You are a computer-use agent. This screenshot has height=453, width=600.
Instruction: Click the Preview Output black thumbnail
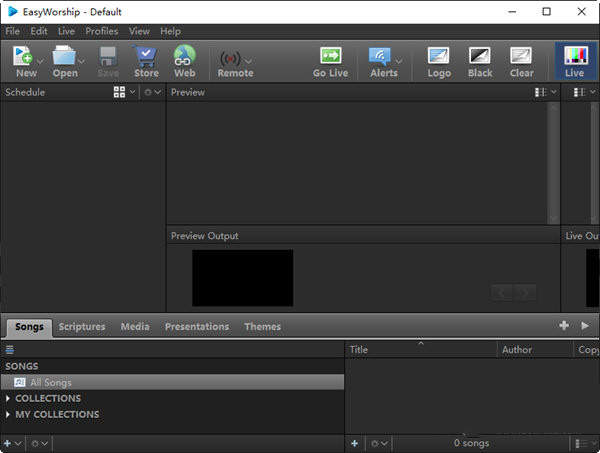243,278
